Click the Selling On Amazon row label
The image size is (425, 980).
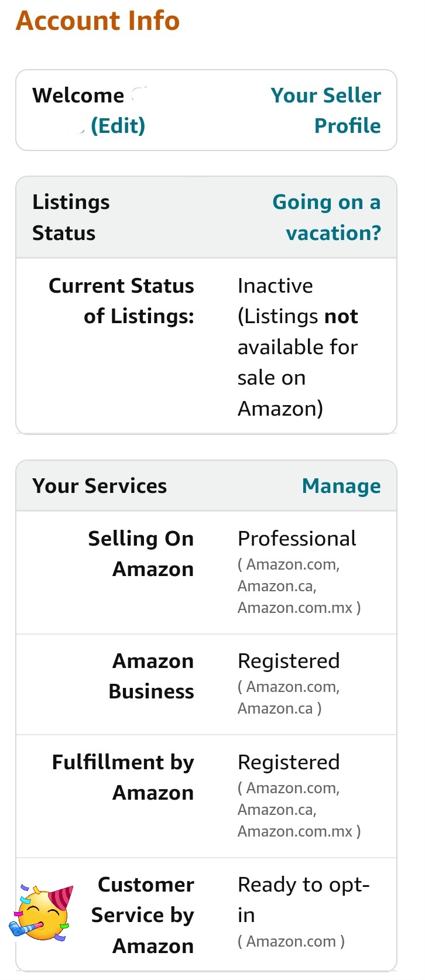pyautogui.click(x=140, y=554)
